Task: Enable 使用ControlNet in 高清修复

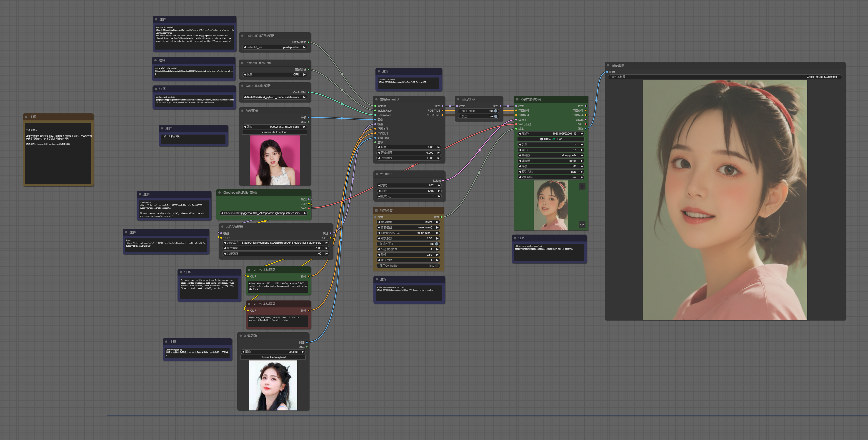Action: 437,266
